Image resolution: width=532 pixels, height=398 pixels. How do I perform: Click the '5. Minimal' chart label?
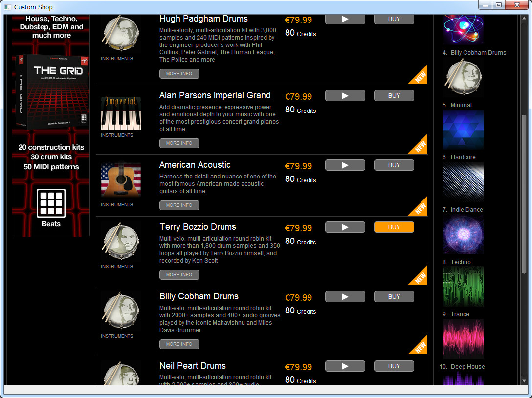coord(457,105)
